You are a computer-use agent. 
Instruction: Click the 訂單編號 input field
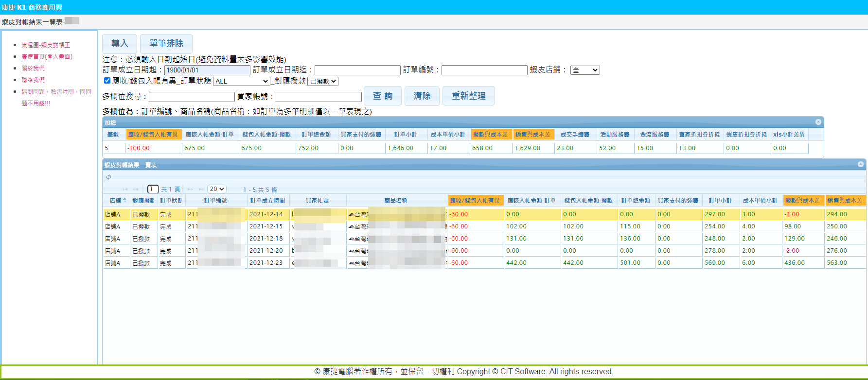484,70
